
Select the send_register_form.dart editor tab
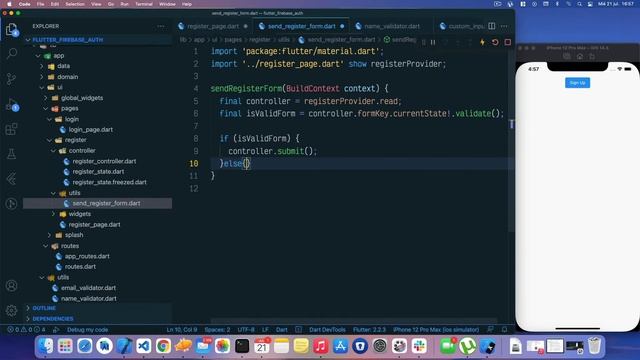point(301,26)
